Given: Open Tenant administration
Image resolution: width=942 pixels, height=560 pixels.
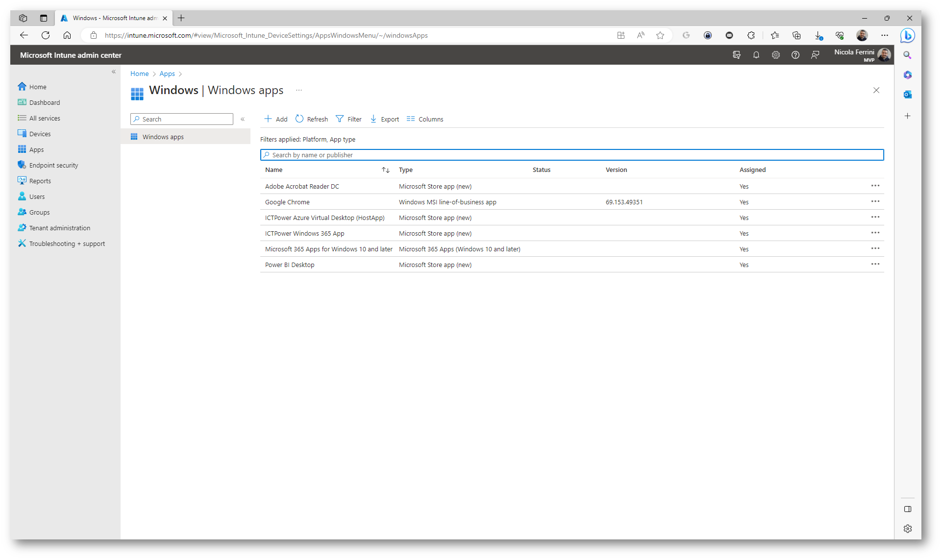Looking at the screenshot, I should coord(54,228).
